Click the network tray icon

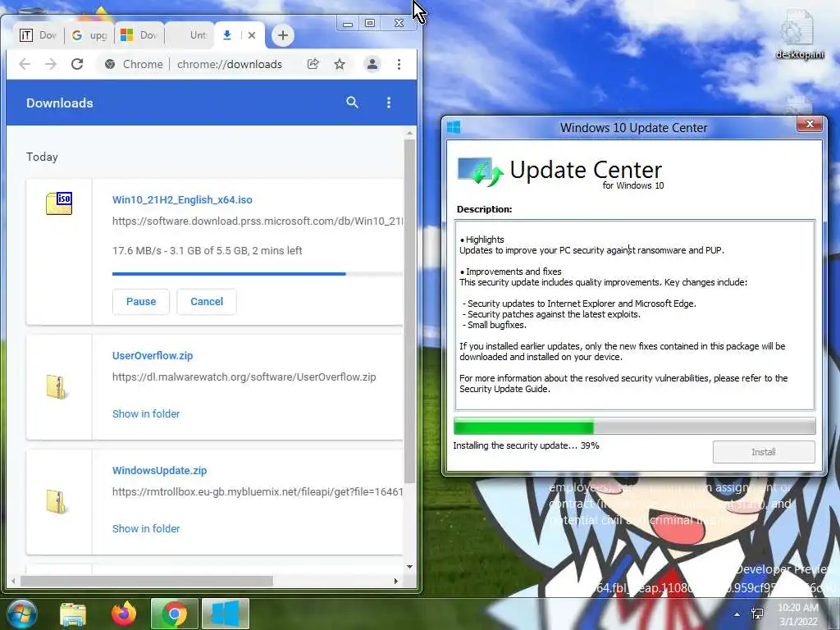tap(757, 614)
